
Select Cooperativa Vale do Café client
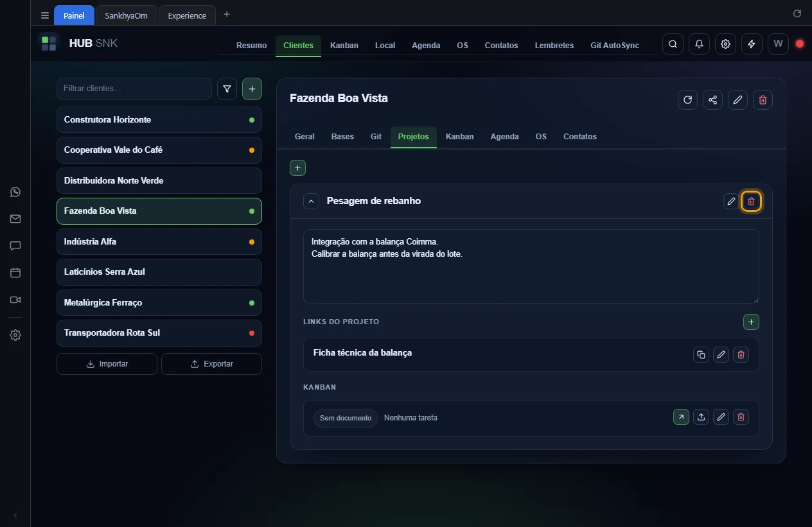tap(159, 150)
